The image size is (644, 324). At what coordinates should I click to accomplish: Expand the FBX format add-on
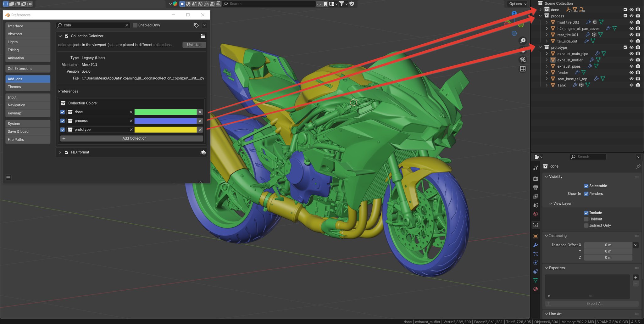[x=60, y=152]
